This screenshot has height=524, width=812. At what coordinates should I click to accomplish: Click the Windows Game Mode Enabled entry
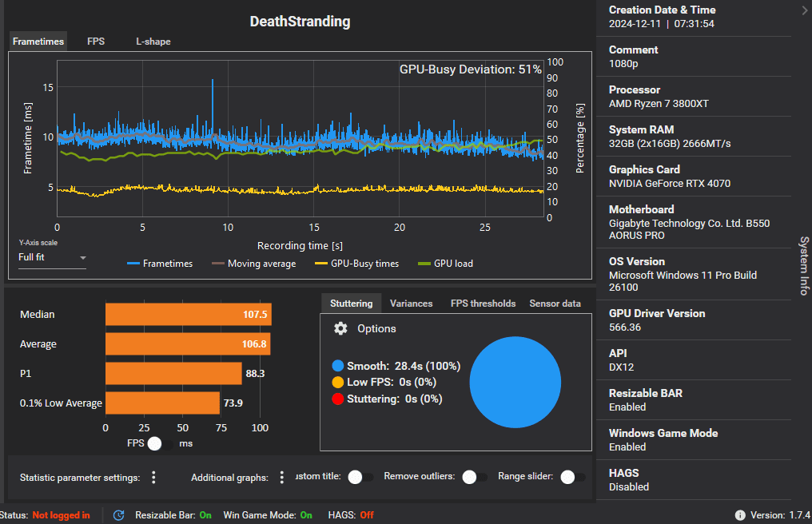point(694,439)
